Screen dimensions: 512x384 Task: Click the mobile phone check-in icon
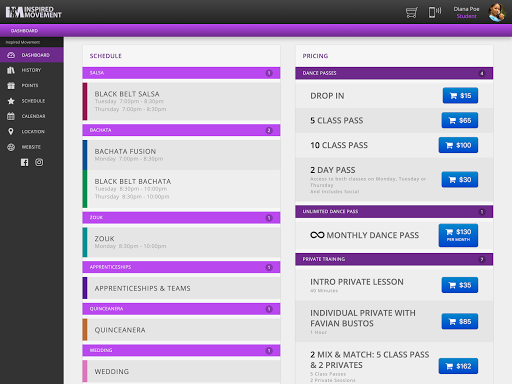434,12
